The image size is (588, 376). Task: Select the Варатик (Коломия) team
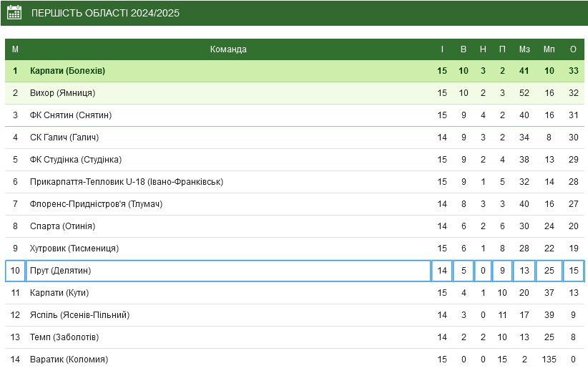coord(69,359)
